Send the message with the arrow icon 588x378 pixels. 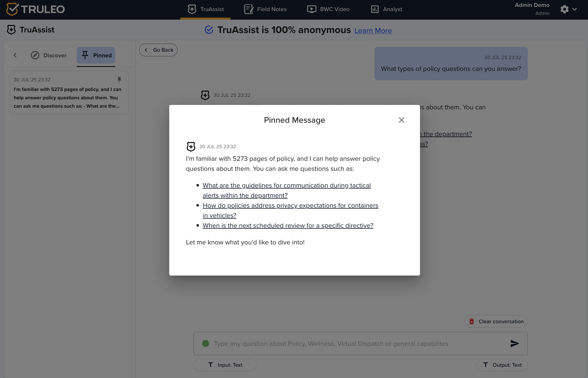(514, 343)
